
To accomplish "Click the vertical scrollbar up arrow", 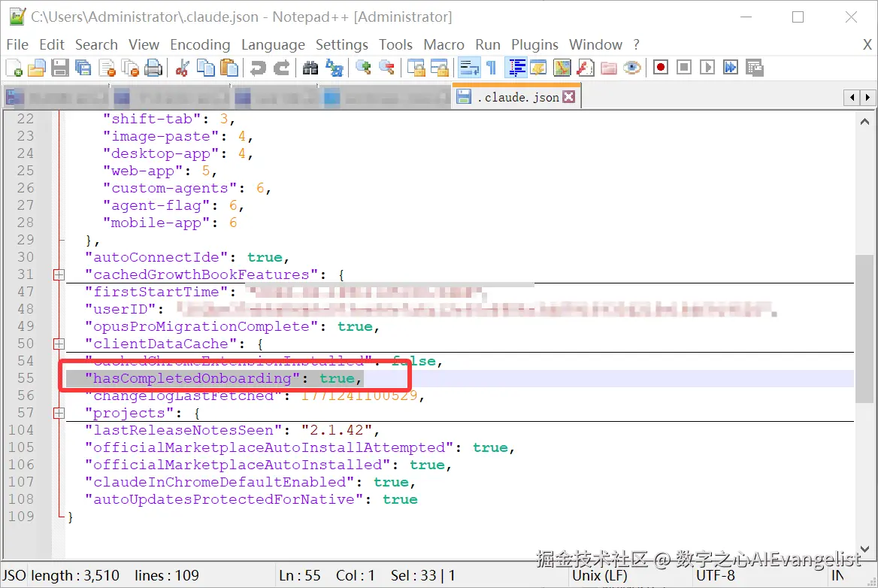I will (x=864, y=122).
